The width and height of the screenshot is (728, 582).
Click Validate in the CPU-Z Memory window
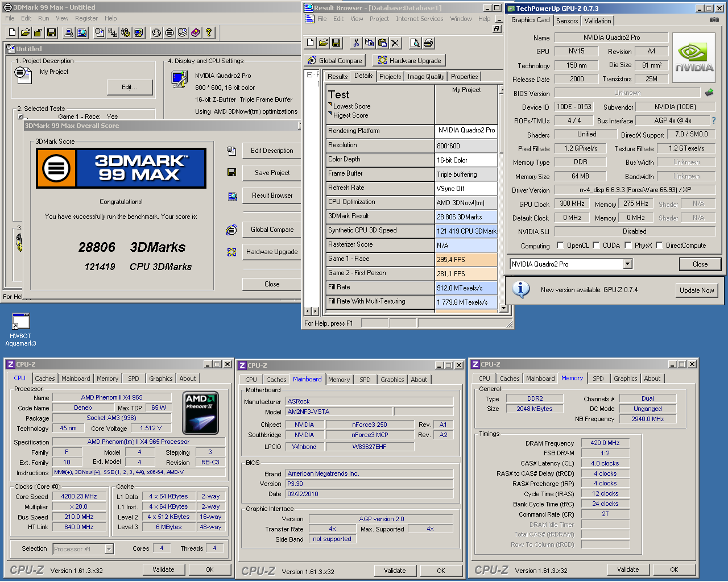[628, 569]
